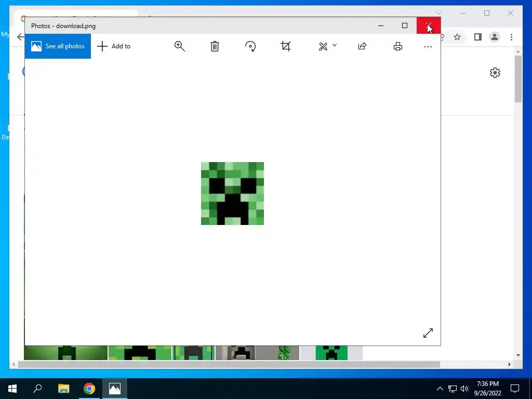Image resolution: width=532 pixels, height=399 pixels.
Task: Open notification center icon
Action: 515,389
